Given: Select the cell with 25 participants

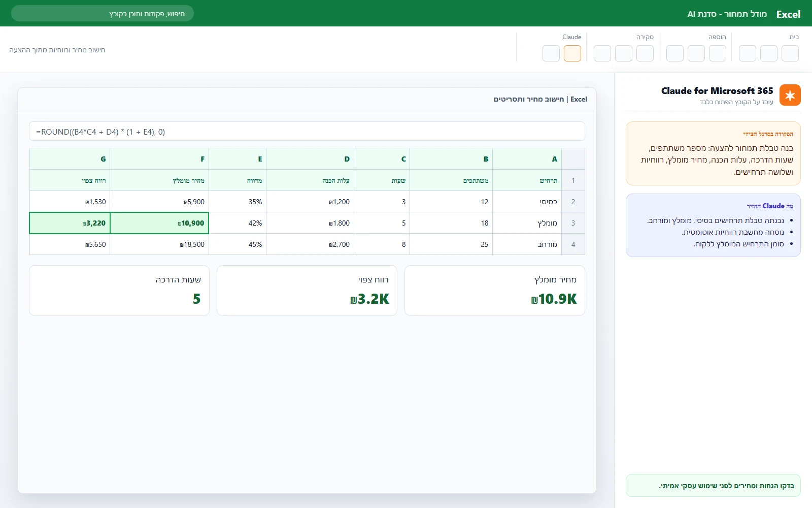Looking at the screenshot, I should 451,244.
